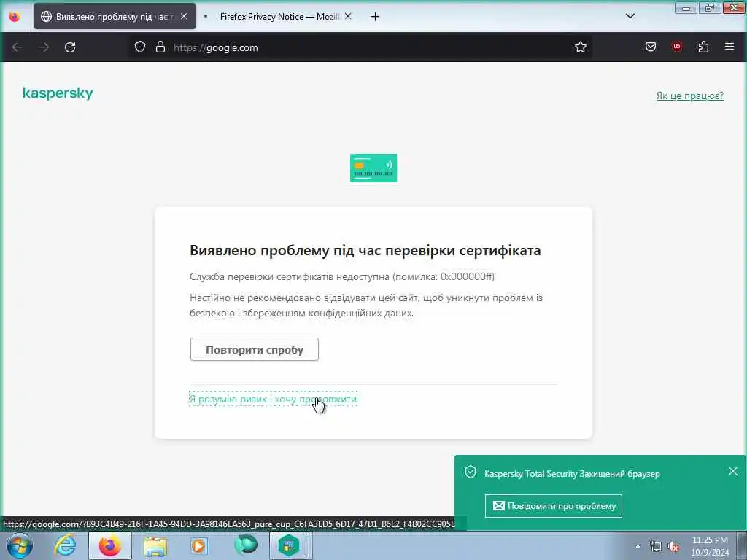Click 'Я розумію ризик і хочу продовжити'
This screenshot has width=747, height=560.
coord(273,399)
